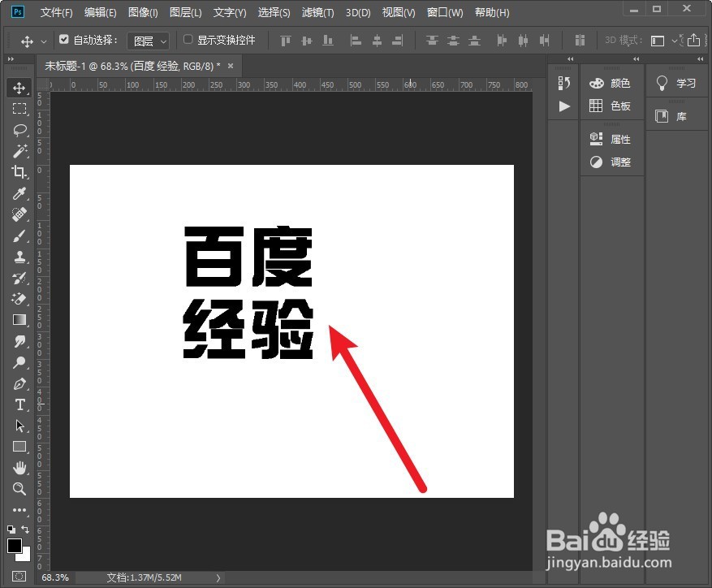Select the Zoom tool
Viewport: 712px width, 588px height.
[x=19, y=489]
